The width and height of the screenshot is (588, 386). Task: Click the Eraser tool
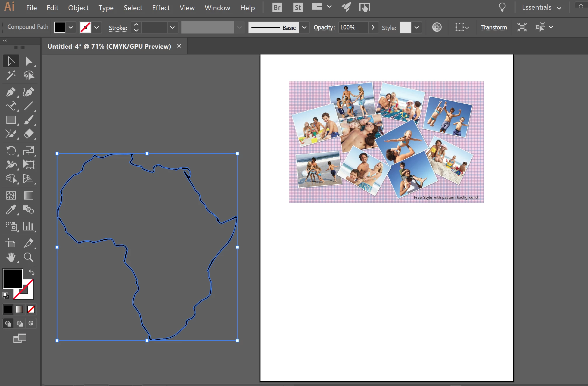tap(29, 134)
